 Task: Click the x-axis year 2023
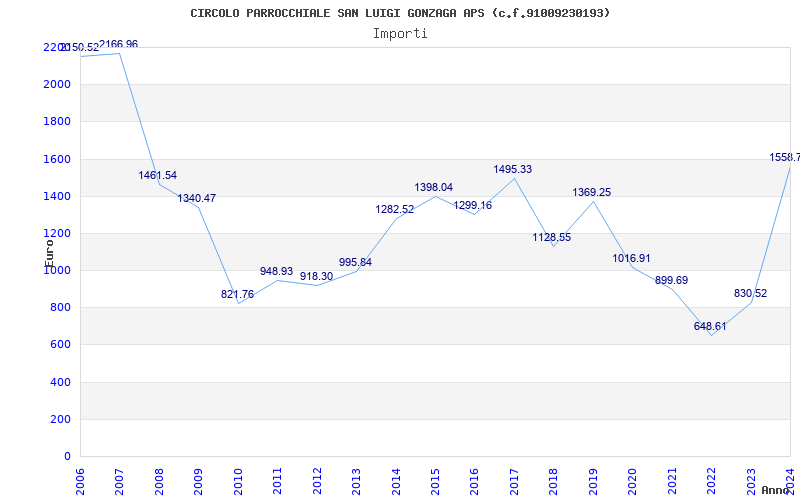(751, 481)
